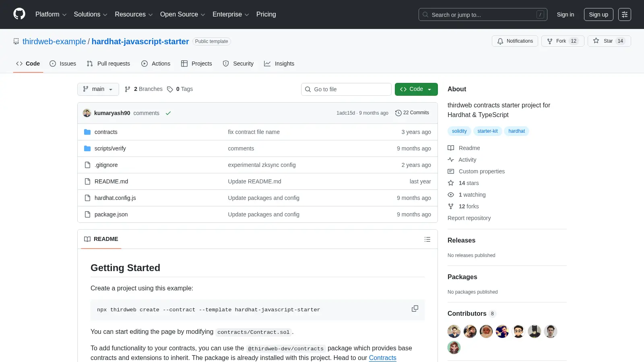
Task: Open the README tab in the file viewer
Action: point(101,239)
